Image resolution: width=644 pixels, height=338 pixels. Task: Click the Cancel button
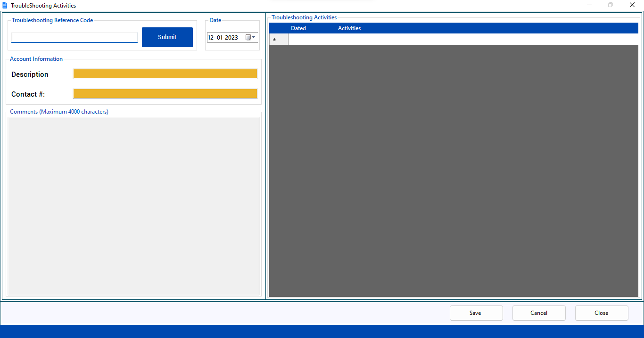pyautogui.click(x=538, y=313)
